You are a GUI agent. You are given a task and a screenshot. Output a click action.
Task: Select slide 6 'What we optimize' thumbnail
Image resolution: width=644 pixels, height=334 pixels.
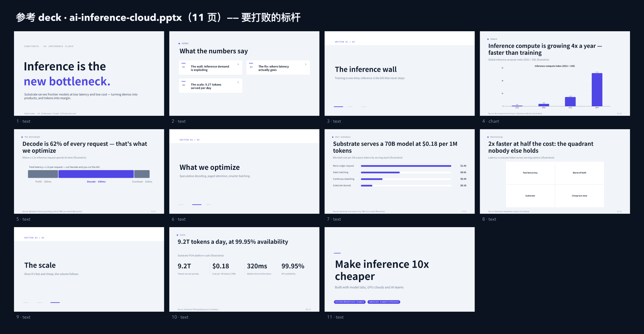tap(244, 171)
